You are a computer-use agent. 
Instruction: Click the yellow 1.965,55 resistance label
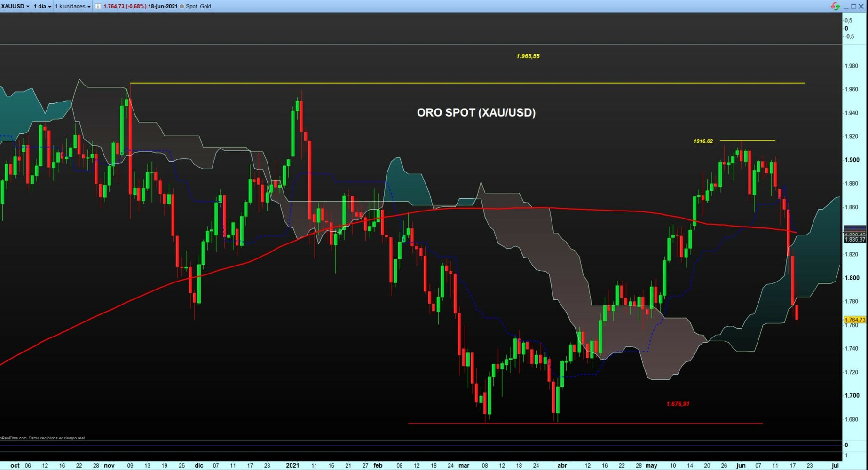click(x=528, y=56)
